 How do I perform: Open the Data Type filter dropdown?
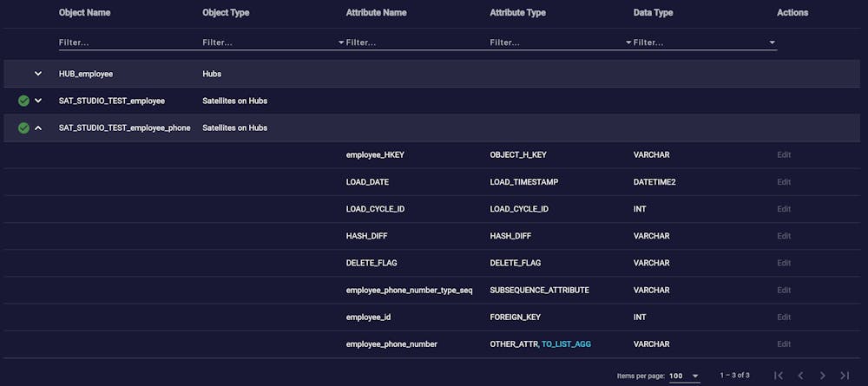point(772,42)
